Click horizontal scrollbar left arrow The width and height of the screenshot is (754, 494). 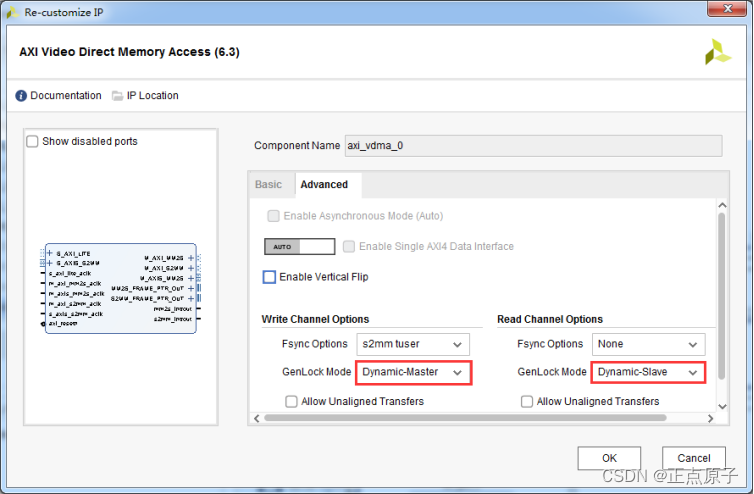coord(257,418)
